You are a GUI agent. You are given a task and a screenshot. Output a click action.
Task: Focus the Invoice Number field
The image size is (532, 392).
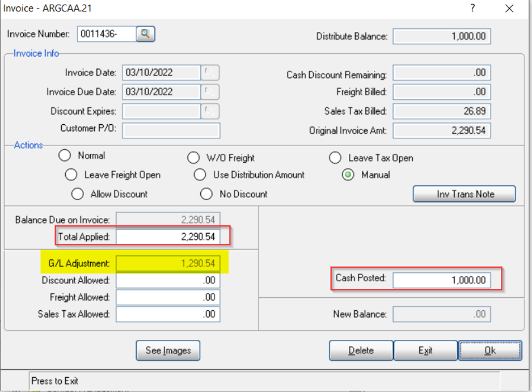[107, 34]
